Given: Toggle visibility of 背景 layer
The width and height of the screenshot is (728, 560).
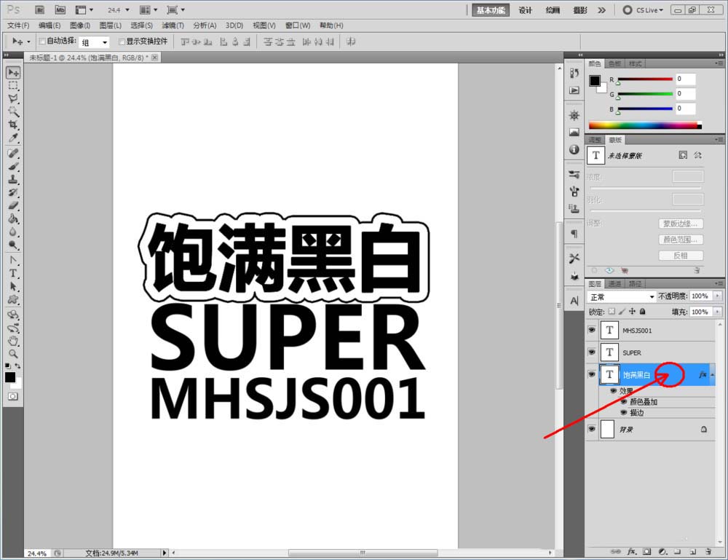Looking at the screenshot, I should pyautogui.click(x=592, y=429).
